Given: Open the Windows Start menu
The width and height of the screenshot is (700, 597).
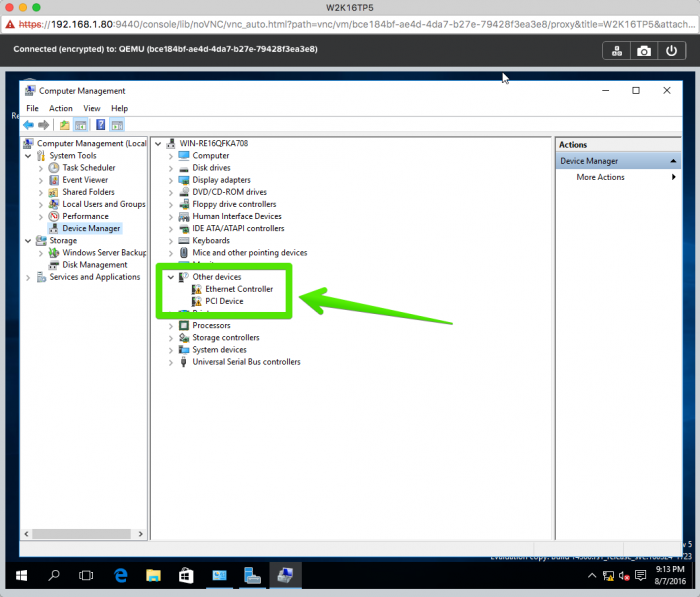Looking at the screenshot, I should click(x=21, y=576).
